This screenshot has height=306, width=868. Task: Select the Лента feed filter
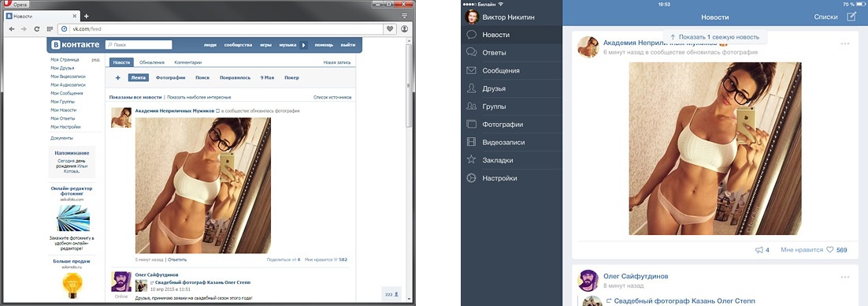tap(139, 77)
